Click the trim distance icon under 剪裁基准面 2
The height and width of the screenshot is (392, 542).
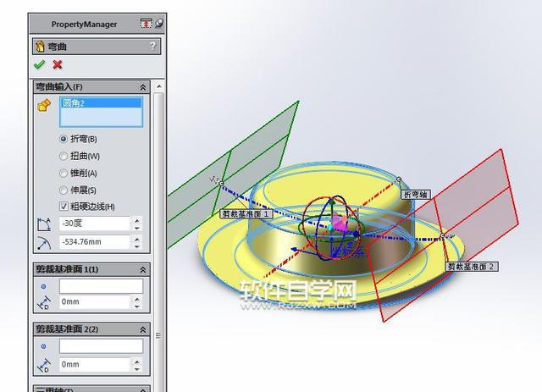(x=44, y=365)
